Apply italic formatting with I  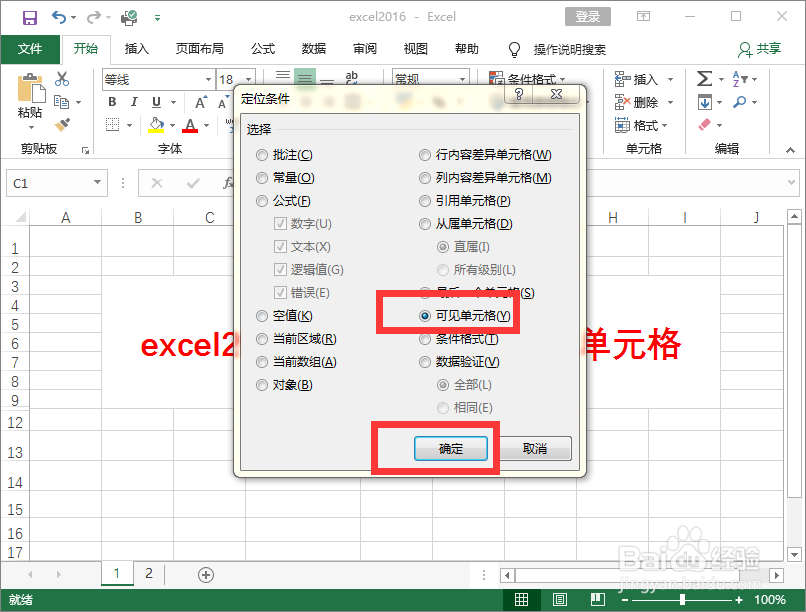(134, 102)
